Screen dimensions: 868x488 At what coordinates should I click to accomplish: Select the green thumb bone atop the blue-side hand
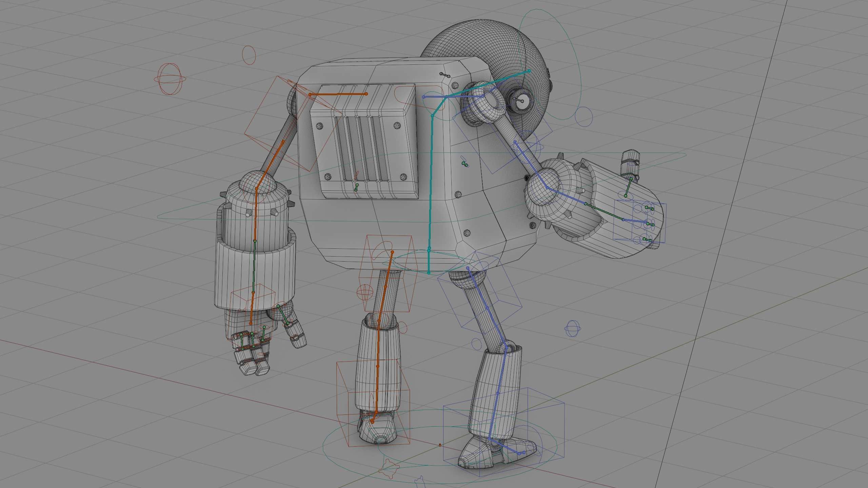coord(628,187)
